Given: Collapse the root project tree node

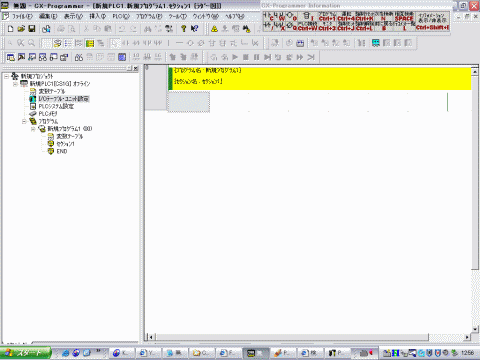Looking at the screenshot, I should [x=6, y=76].
